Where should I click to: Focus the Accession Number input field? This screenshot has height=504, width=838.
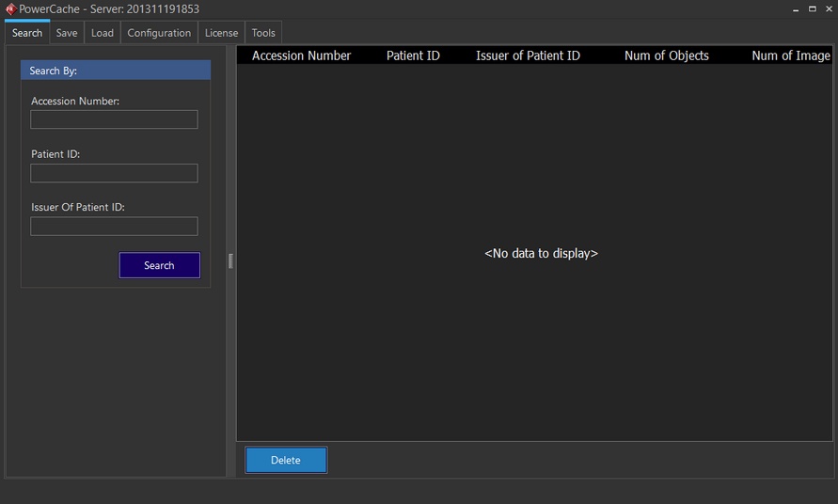[114, 119]
